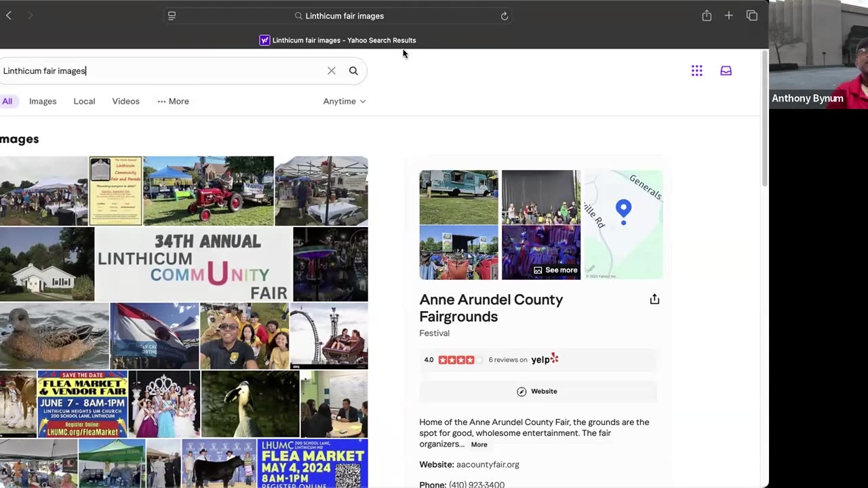Open Anne Arundel County Fairgrounds title
868x488 pixels.
click(491, 308)
